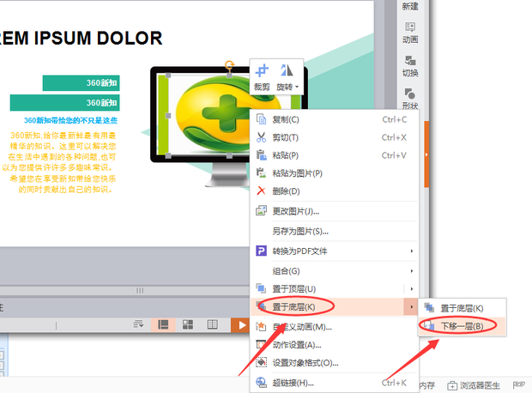Open 设置对象格式(O)... entry
Viewport: 532px width, 393px height.
pos(334,363)
